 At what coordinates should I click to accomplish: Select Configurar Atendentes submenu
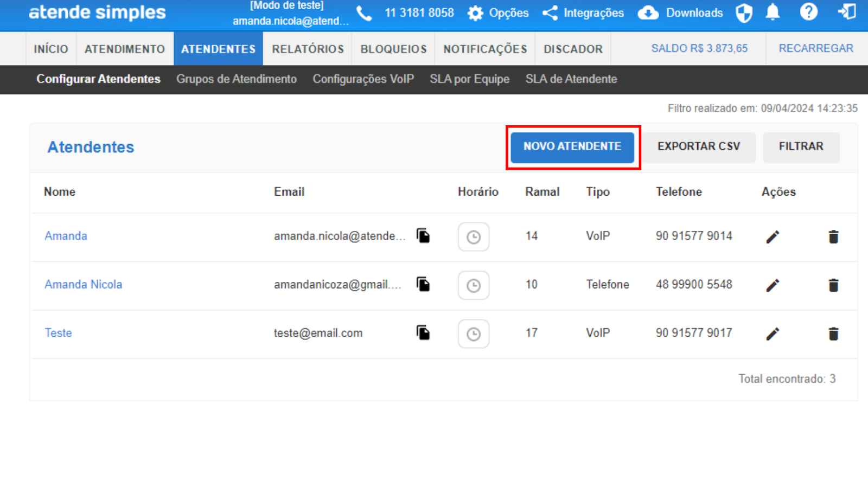(x=98, y=79)
